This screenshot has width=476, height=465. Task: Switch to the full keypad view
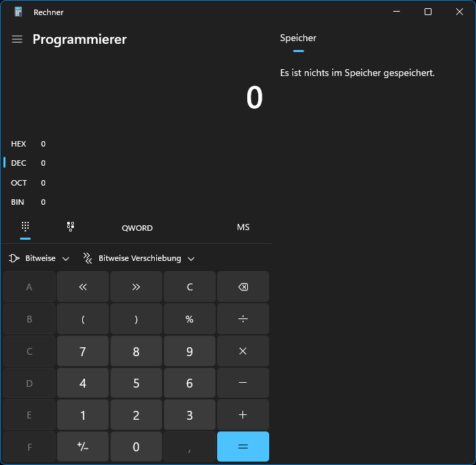(x=25, y=227)
